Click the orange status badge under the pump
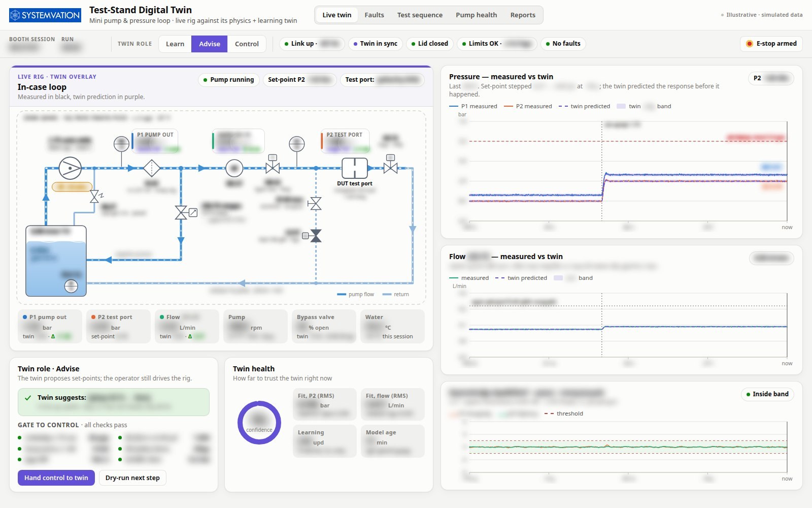Viewport: 812px width, 508px height. (x=72, y=187)
